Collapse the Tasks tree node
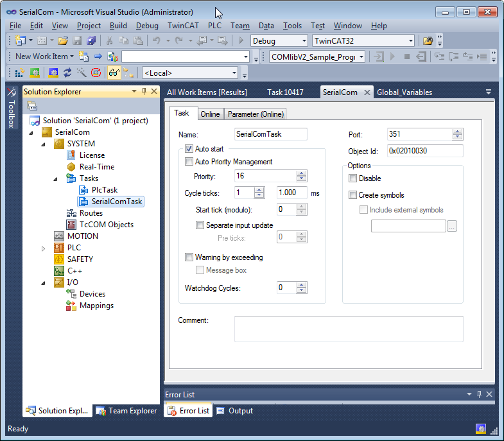The width and height of the screenshot is (504, 441). pos(55,178)
